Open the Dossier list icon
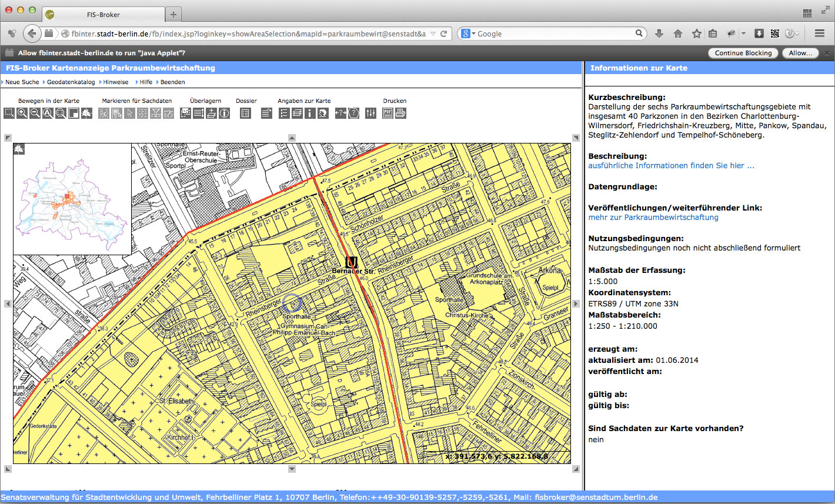 [x=245, y=113]
